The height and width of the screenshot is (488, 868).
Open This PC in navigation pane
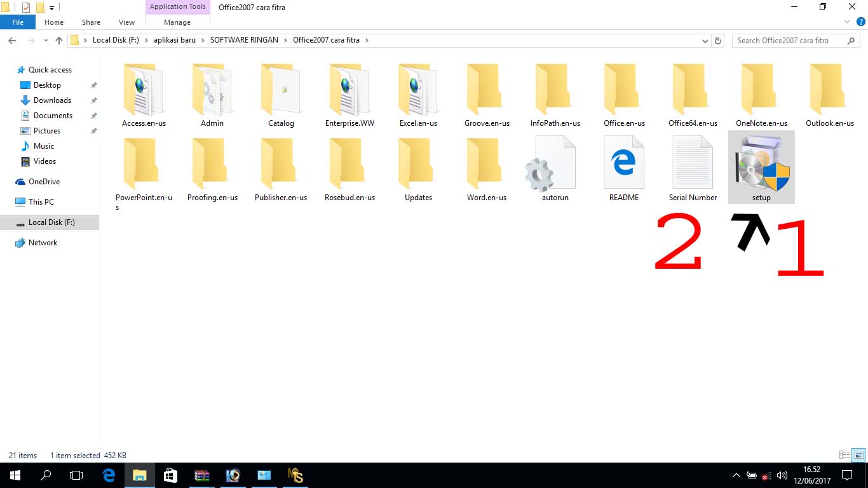(41, 202)
